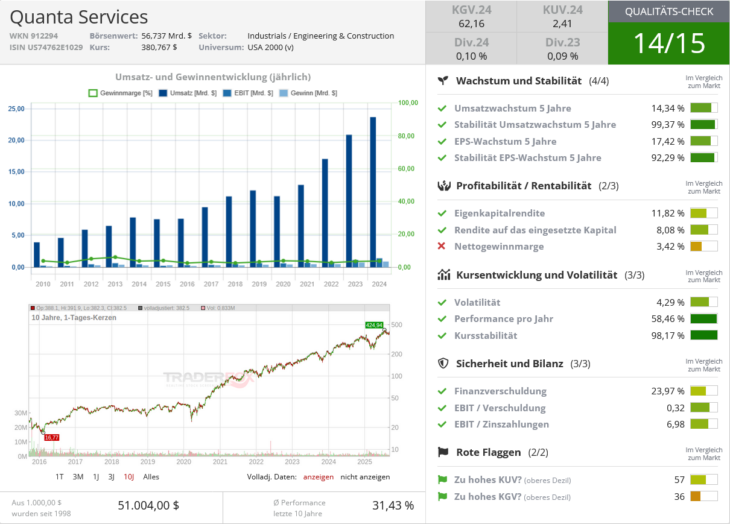Viewport: 730px width, 524px height.
Task: Click the Wachstum und Stabilität plant icon
Action: click(x=443, y=81)
